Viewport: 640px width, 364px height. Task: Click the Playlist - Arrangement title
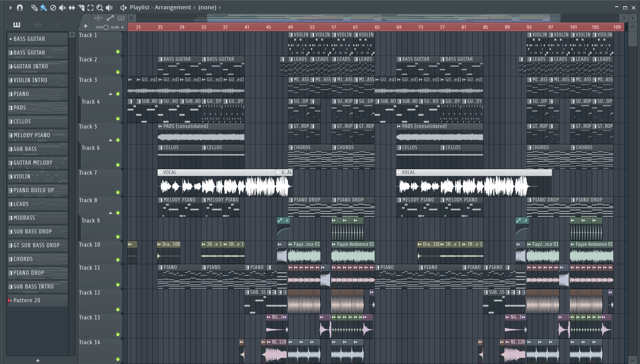coord(160,8)
